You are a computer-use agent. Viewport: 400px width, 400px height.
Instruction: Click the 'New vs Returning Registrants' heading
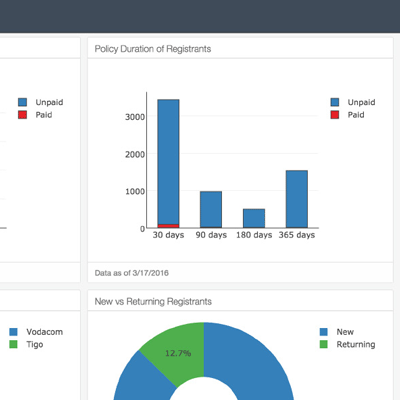click(x=153, y=302)
